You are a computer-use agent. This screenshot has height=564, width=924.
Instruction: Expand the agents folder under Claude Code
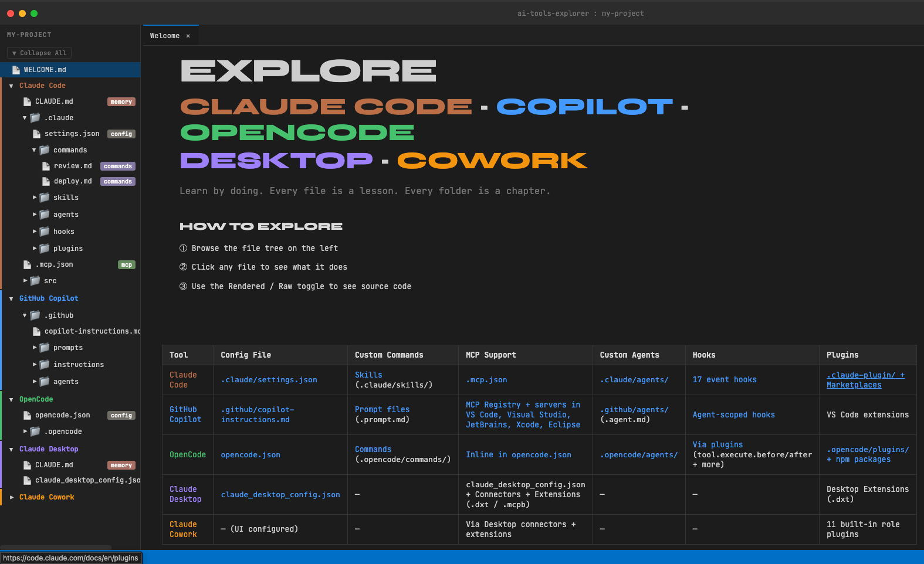pos(35,215)
